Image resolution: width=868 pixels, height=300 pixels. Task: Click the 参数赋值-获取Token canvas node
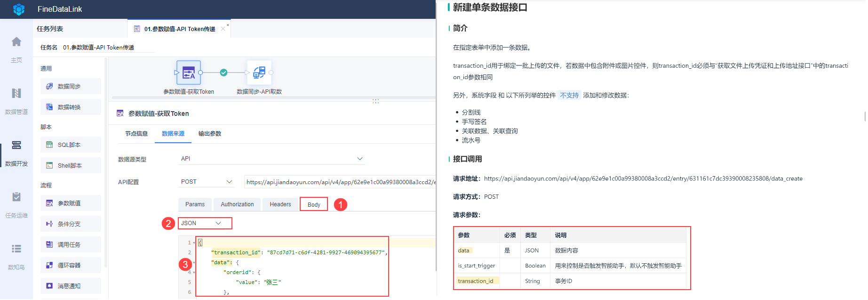(189, 73)
